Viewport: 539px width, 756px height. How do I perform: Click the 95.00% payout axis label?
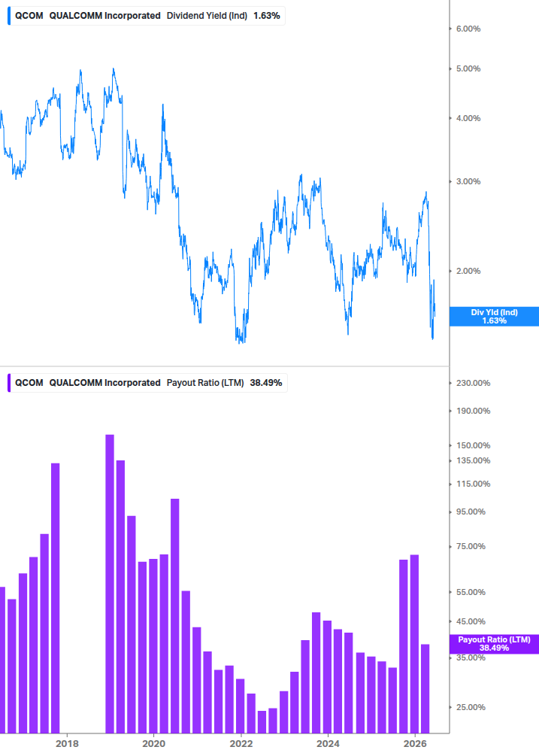tap(471, 512)
